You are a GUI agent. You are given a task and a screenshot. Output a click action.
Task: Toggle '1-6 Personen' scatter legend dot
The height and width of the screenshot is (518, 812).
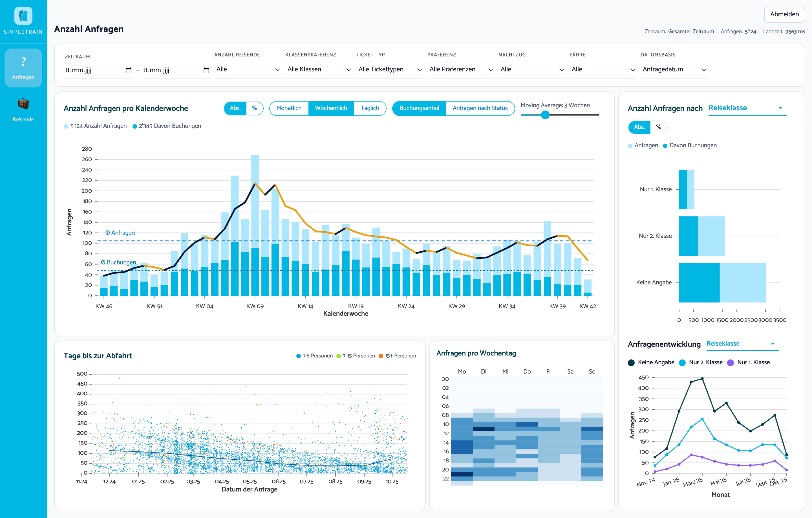[298, 356]
